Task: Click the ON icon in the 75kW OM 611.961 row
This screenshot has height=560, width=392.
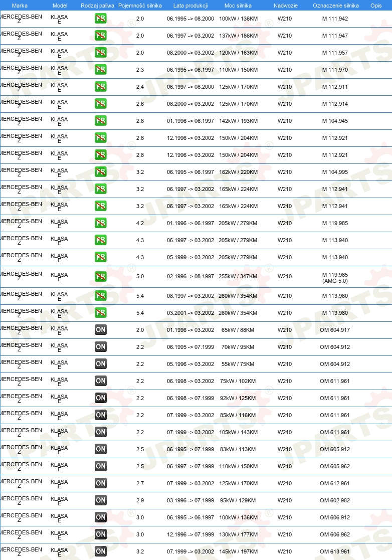Action: pos(101,381)
